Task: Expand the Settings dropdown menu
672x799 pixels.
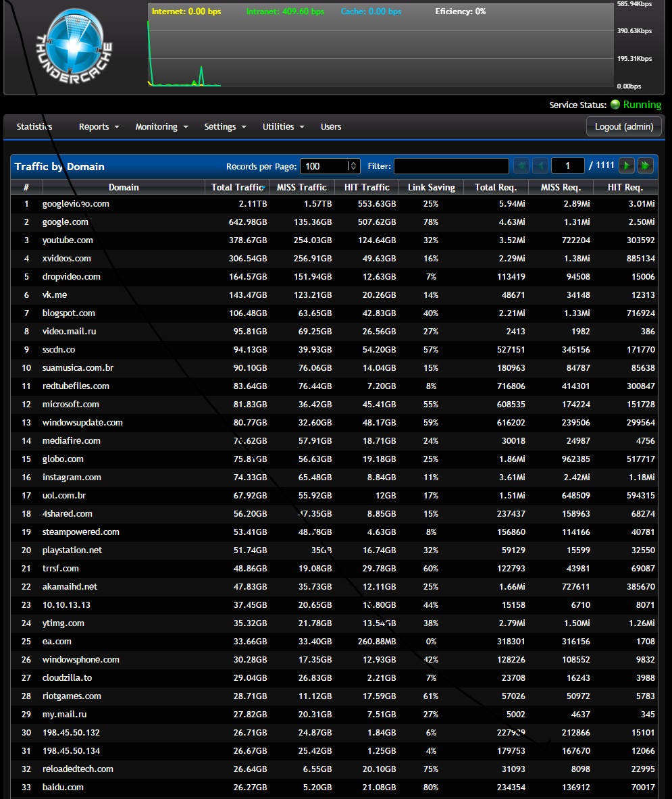Action: click(225, 127)
